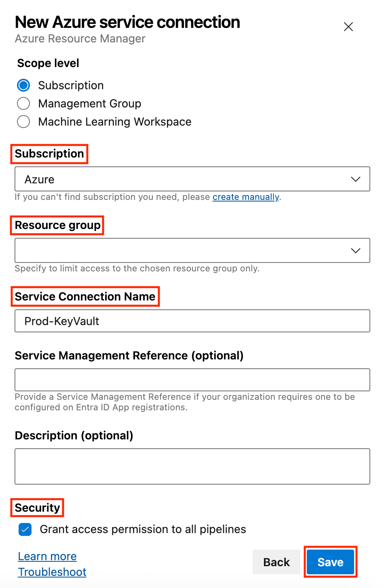384x588 pixels.
Task: Save the Prod-KeyVault service connection
Action: [x=330, y=562]
